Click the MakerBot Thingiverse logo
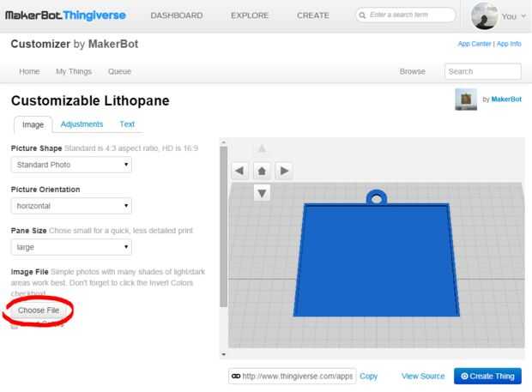This screenshot has height=392, width=532. (65, 15)
